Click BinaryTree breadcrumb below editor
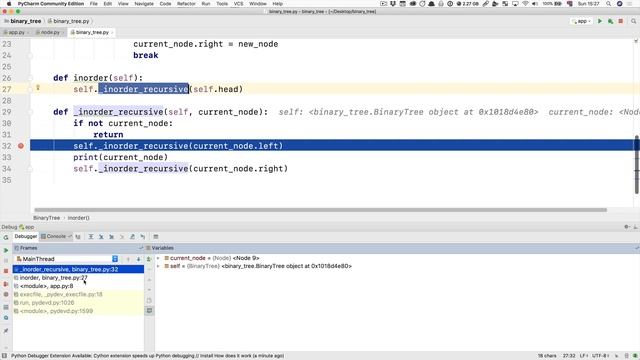Viewport: 640px width, 360px height. [47, 218]
